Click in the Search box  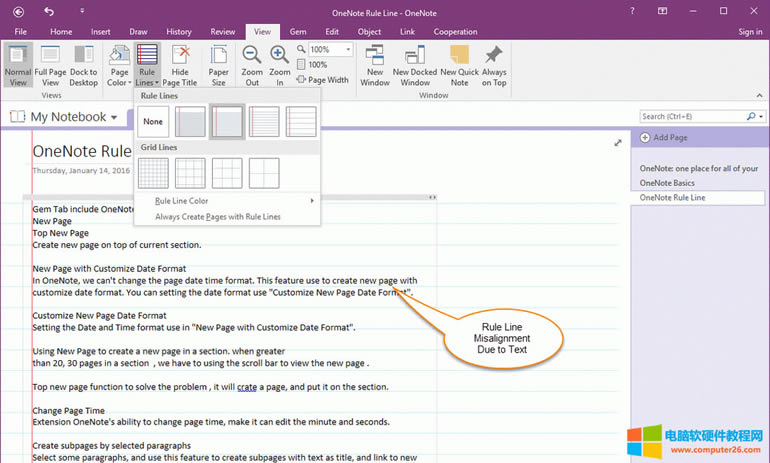692,117
